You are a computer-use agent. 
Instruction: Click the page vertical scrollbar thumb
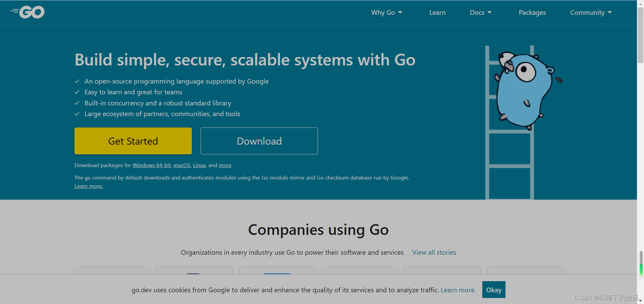tap(640, 35)
